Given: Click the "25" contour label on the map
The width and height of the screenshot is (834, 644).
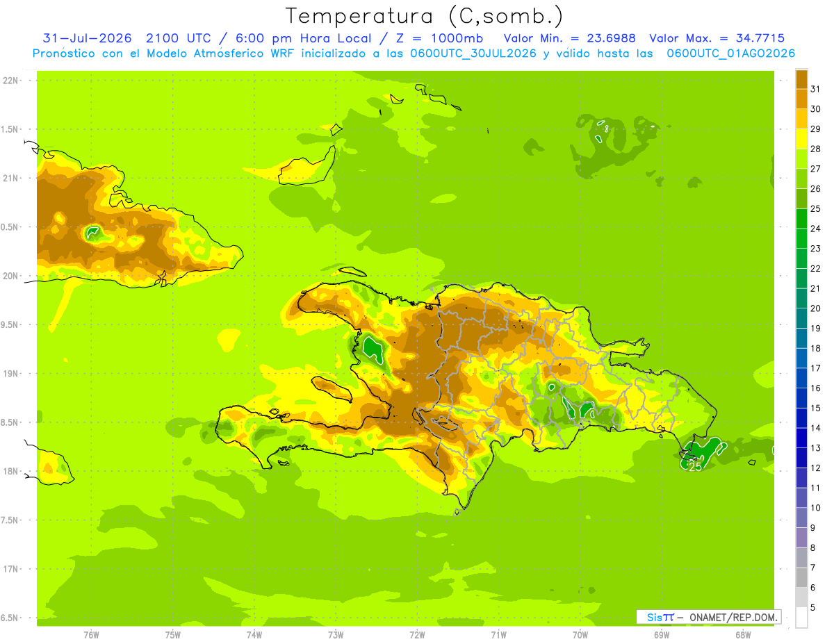Looking at the screenshot, I should click(x=695, y=467).
